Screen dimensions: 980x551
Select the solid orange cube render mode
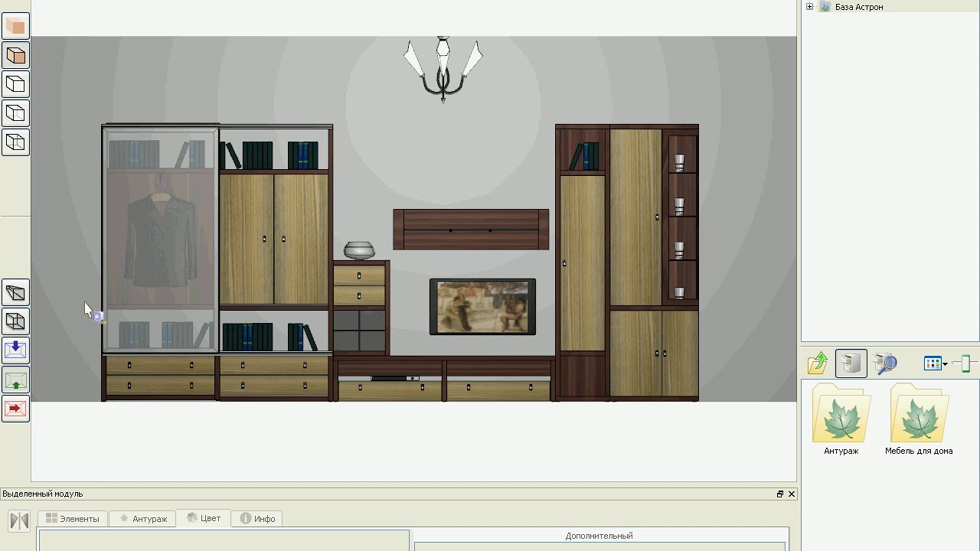[x=15, y=27]
